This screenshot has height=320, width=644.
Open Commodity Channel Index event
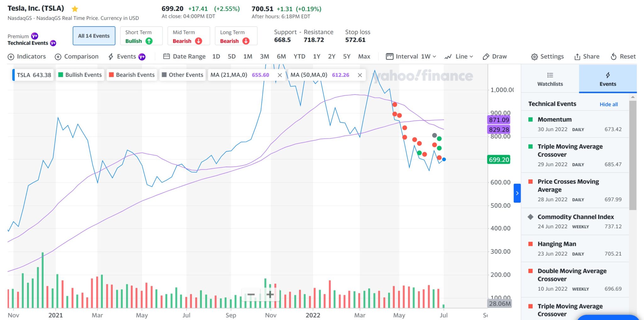575,221
